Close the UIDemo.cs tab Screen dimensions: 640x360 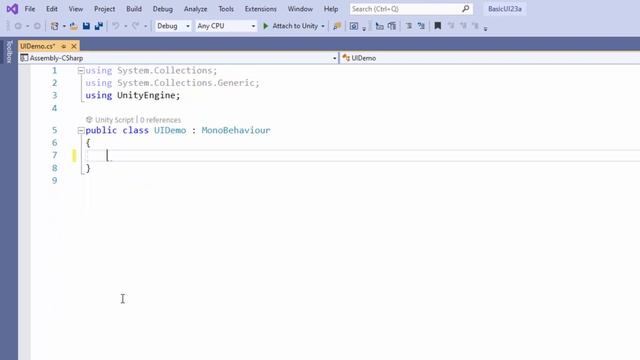pos(74,46)
